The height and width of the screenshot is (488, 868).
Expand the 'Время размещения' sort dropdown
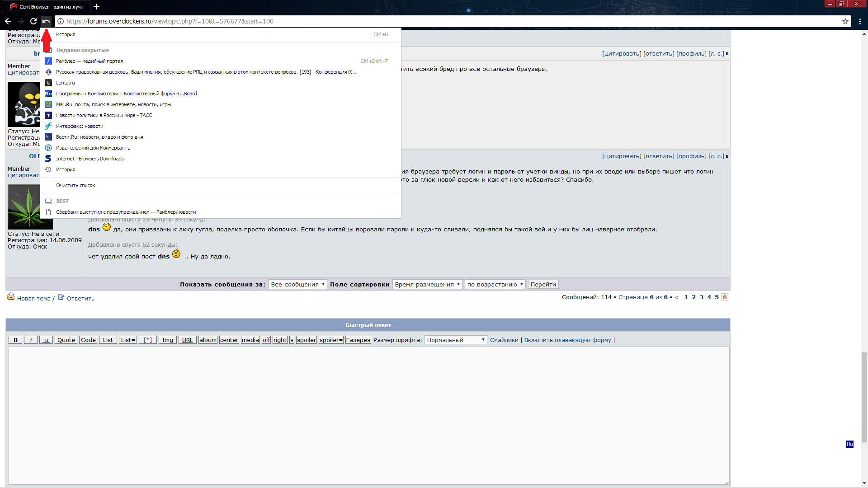[427, 284]
